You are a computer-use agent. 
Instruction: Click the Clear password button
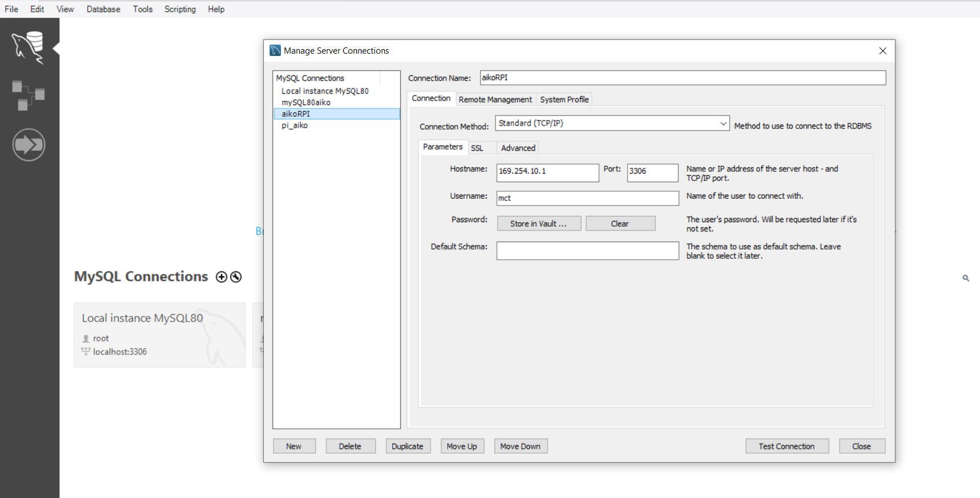tap(620, 223)
